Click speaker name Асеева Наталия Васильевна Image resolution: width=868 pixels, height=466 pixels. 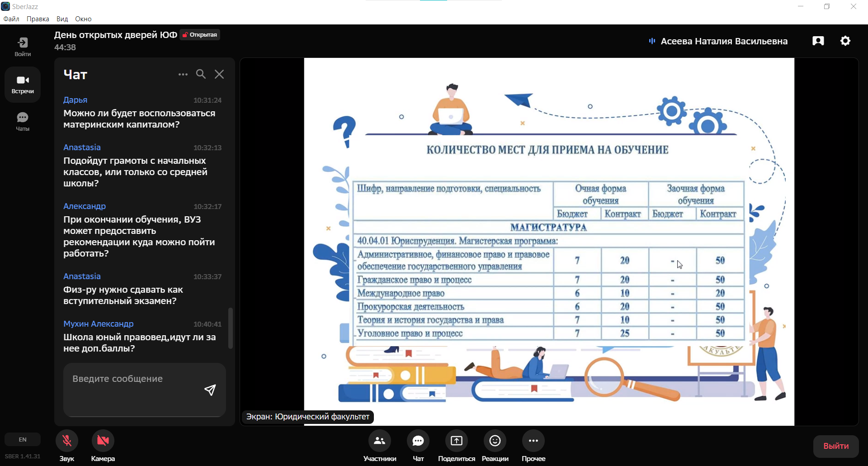tap(724, 41)
